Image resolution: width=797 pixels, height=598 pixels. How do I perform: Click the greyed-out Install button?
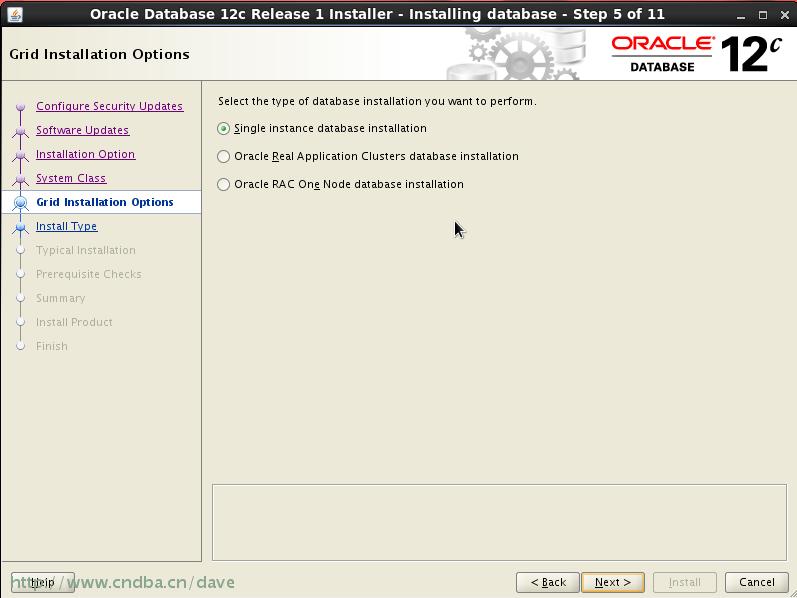(685, 582)
